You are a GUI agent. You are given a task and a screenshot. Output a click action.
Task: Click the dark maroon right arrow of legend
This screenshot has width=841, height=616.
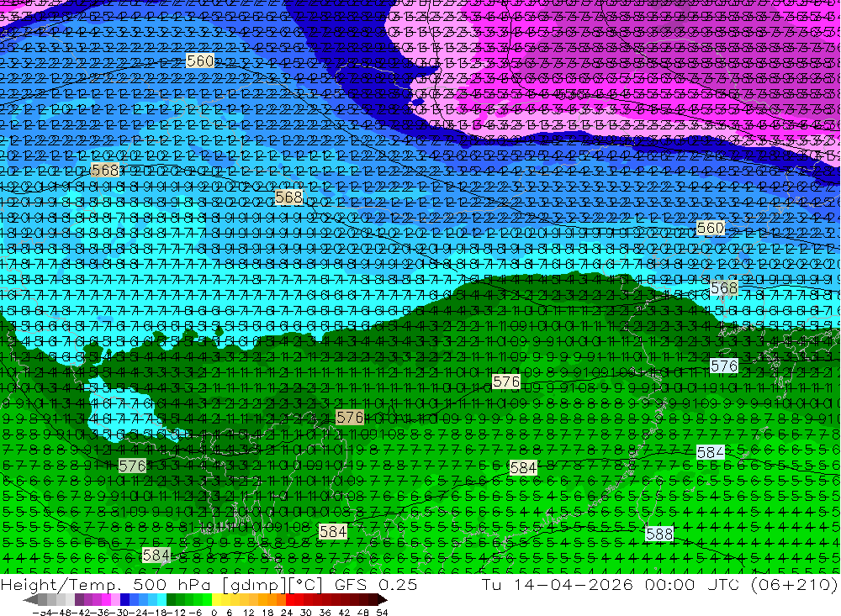point(383,600)
